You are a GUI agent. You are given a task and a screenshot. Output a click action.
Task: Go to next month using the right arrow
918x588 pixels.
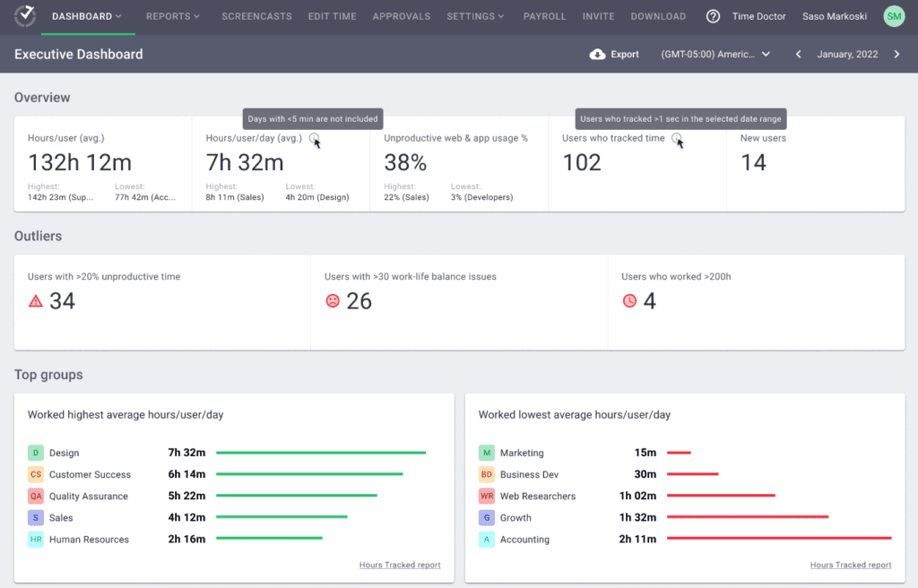[896, 54]
